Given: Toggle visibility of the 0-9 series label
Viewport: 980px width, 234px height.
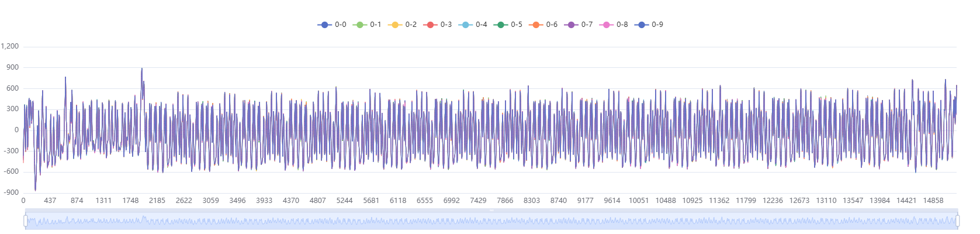Looking at the screenshot, I should pyautogui.click(x=657, y=25).
